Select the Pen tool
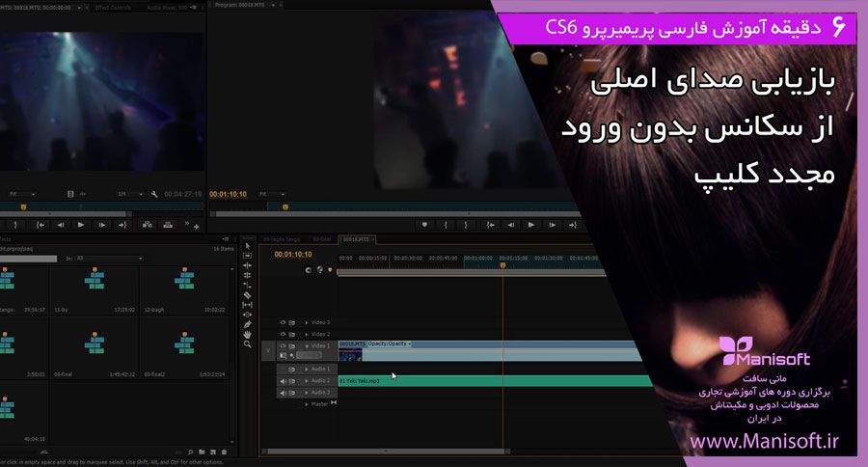 (x=248, y=324)
